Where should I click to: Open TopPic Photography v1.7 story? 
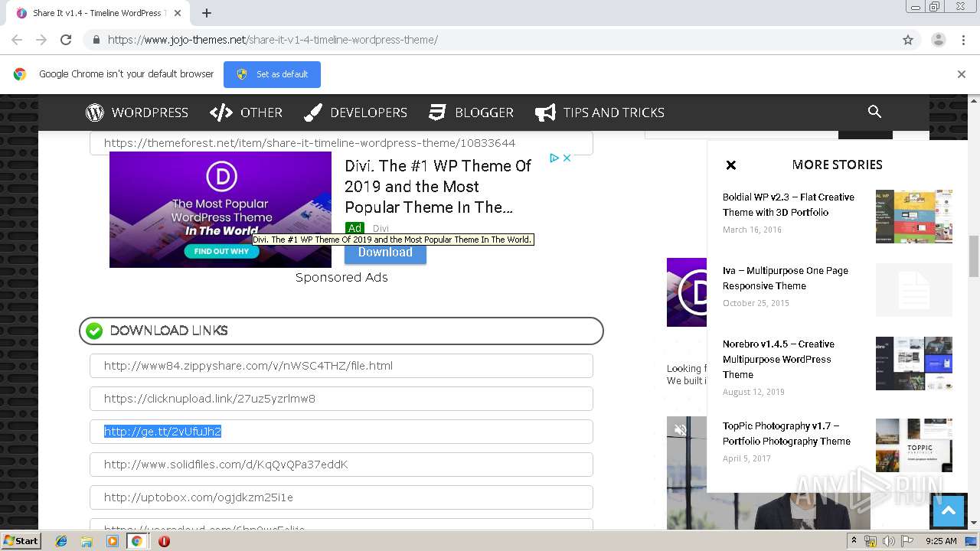786,433
